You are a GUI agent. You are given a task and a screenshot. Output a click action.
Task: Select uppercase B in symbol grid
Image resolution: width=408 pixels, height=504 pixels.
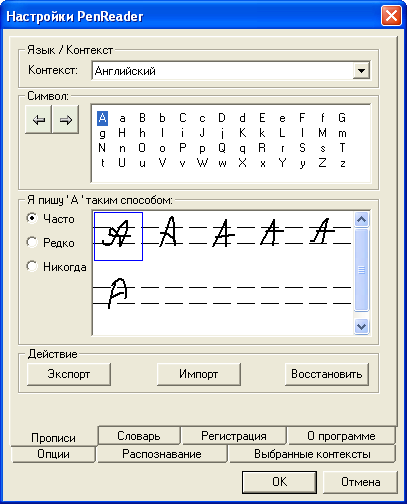(x=142, y=118)
